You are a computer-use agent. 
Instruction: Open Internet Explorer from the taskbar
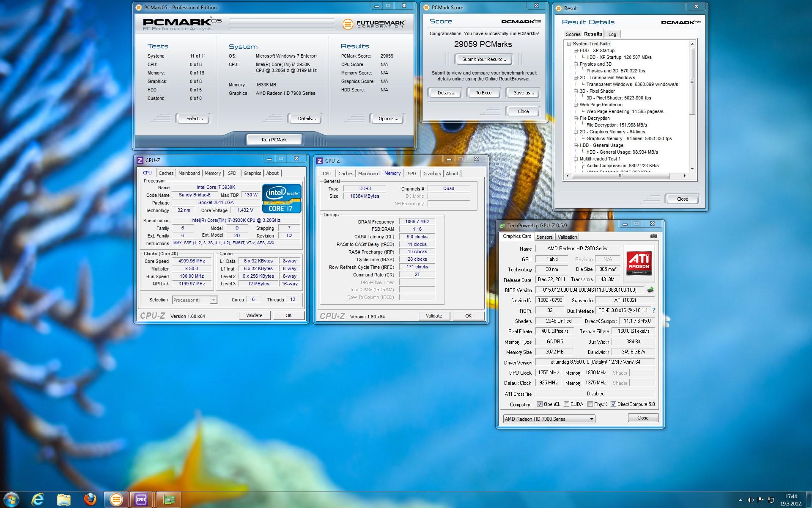click(x=38, y=500)
